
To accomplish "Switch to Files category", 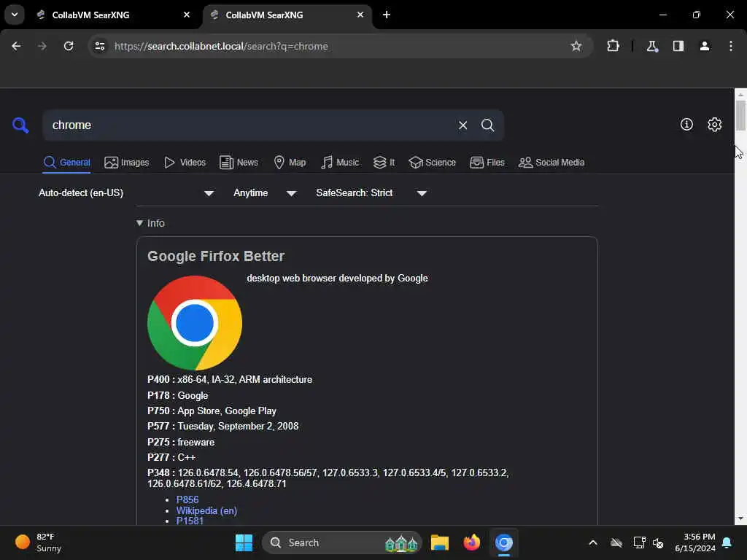I will [x=487, y=163].
